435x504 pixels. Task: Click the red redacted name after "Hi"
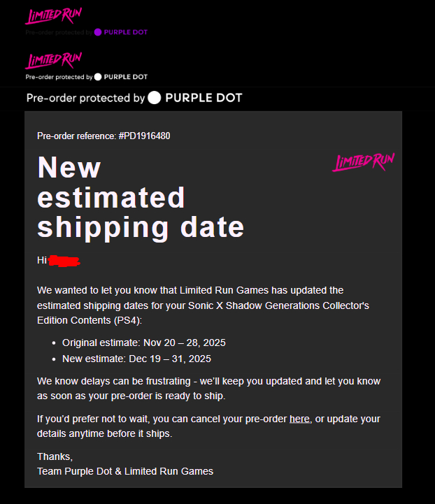coord(64,261)
